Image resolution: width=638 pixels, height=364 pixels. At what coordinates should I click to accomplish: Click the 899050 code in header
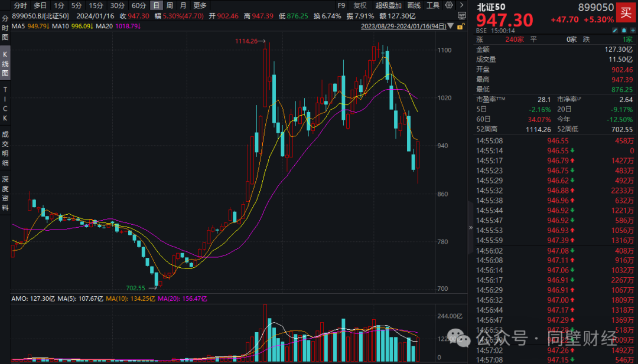[x=595, y=7]
